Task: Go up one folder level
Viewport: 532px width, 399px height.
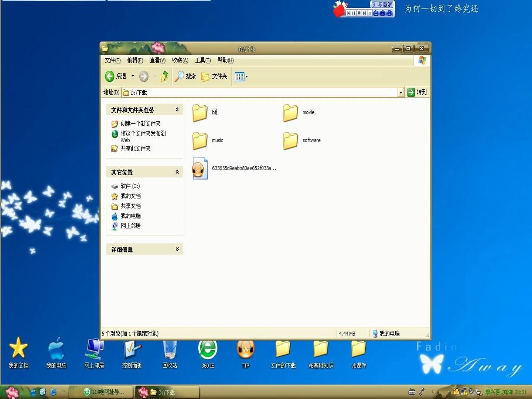Action: click(x=164, y=76)
